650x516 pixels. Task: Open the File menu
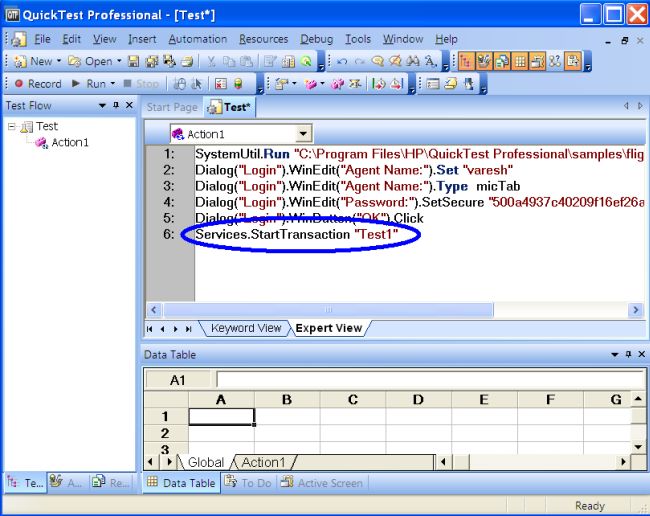tap(42, 39)
